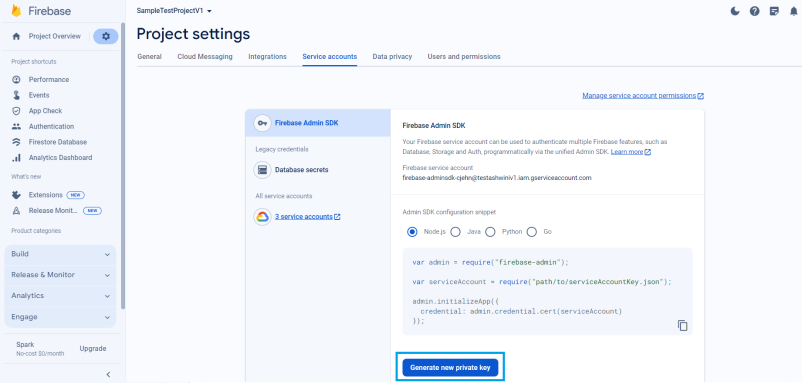
Task: Switch to the Users and permissions tab
Action: [x=464, y=57]
